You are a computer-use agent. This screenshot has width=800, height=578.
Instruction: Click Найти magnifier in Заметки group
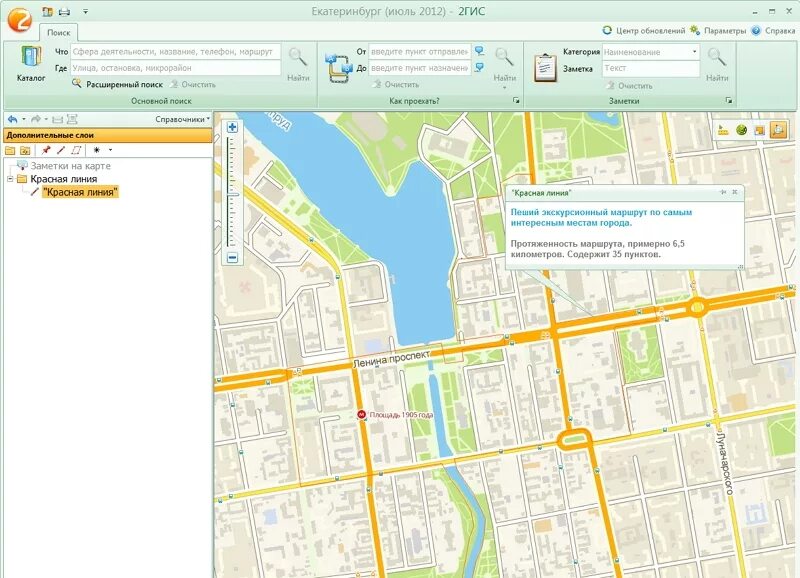click(717, 64)
